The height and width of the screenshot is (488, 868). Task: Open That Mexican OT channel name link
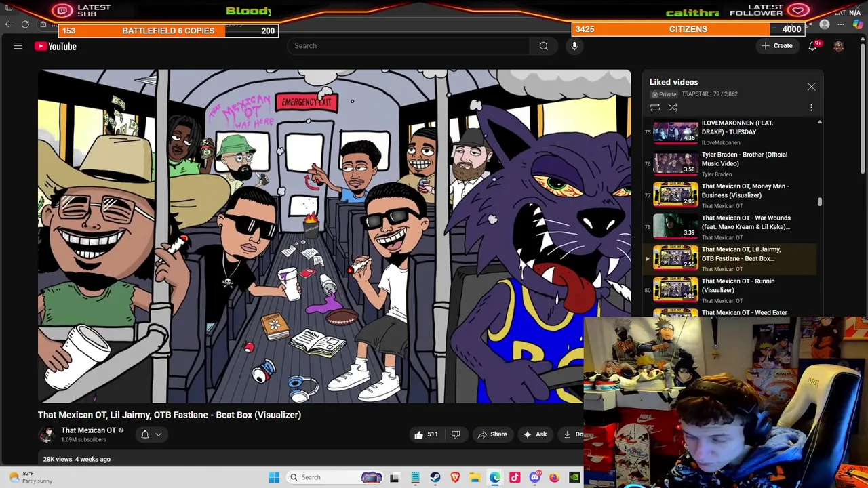(x=88, y=430)
